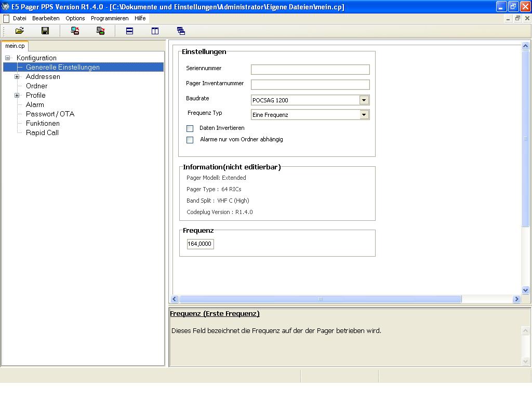Open Rapid Call in configuration tree
Image resolution: width=532 pixels, height=399 pixels.
(x=42, y=132)
